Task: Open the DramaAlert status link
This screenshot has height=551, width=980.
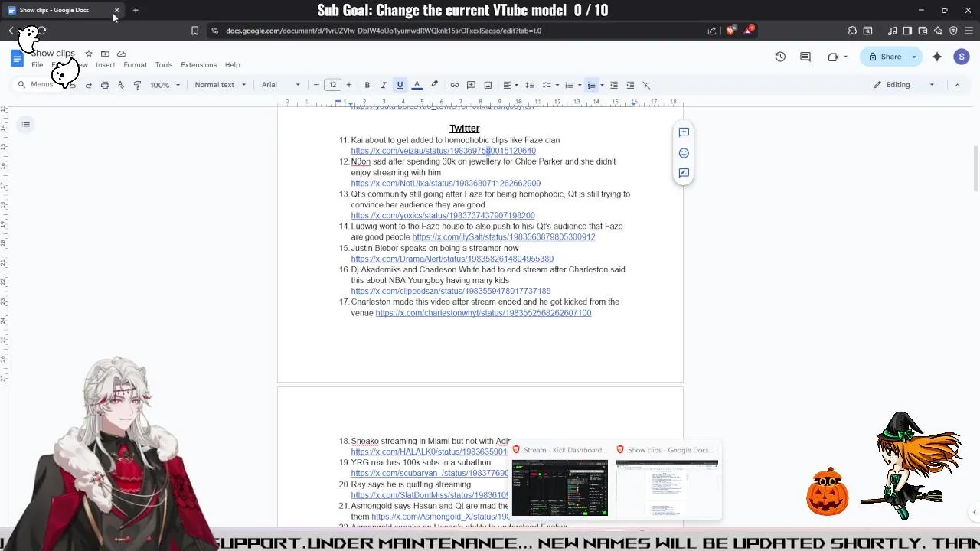Action: click(x=452, y=259)
